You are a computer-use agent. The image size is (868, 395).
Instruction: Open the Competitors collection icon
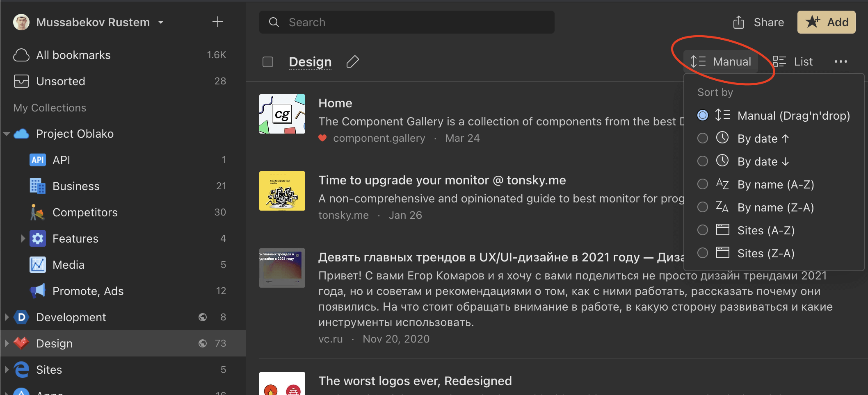[38, 212]
